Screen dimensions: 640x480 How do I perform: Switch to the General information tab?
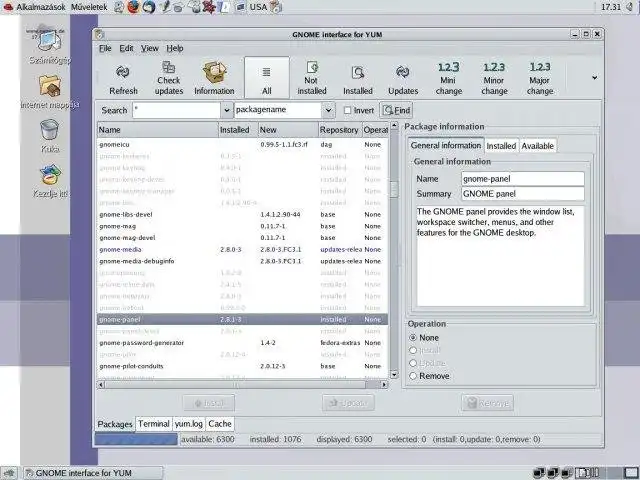pyautogui.click(x=446, y=145)
